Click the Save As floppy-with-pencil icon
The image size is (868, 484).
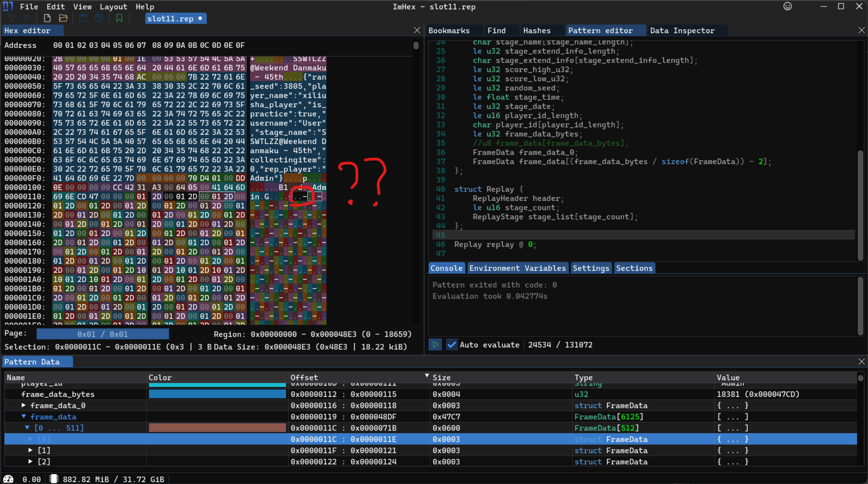99,18
